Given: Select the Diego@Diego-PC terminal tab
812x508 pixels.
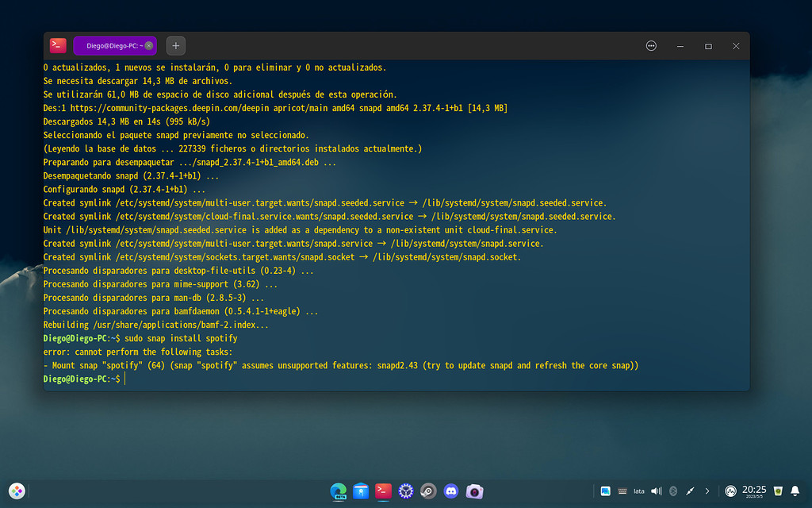Looking at the screenshot, I should point(111,45).
